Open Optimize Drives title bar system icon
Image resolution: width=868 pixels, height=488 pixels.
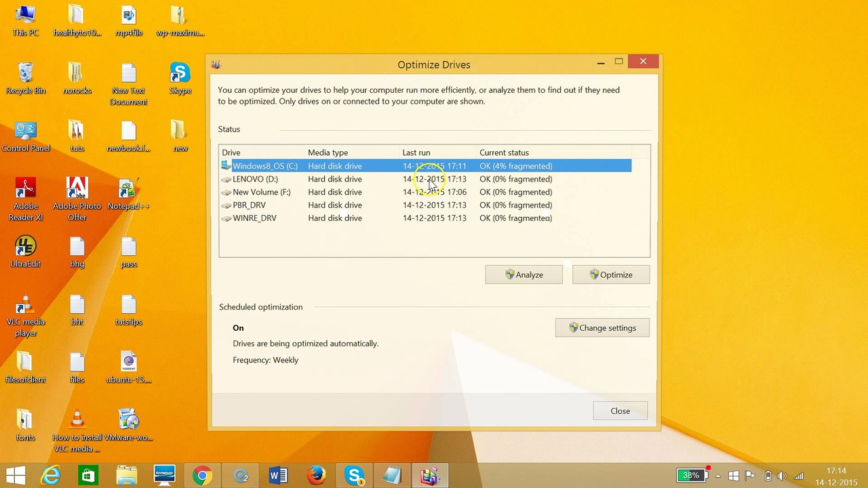click(x=216, y=64)
